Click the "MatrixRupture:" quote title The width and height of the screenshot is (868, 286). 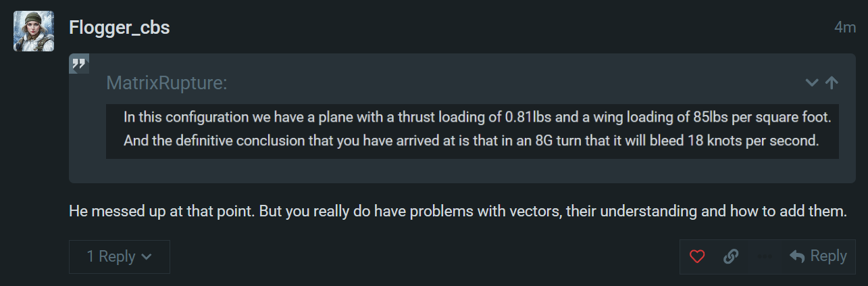click(x=167, y=83)
